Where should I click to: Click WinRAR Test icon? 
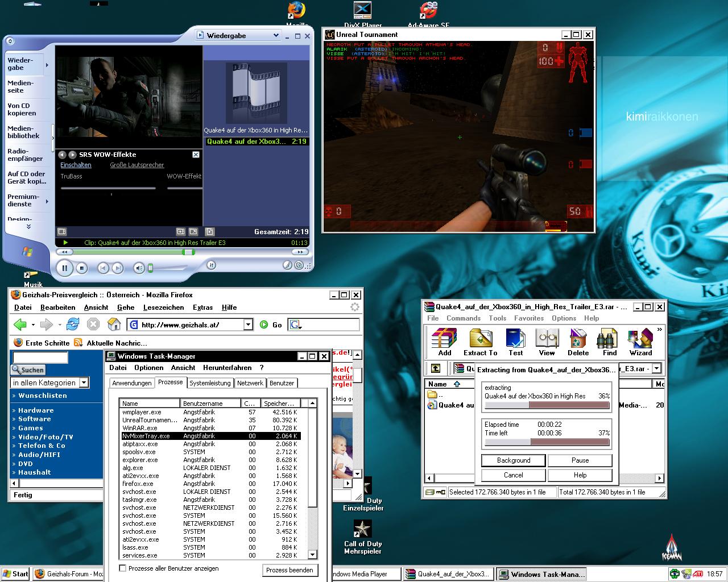515,343
